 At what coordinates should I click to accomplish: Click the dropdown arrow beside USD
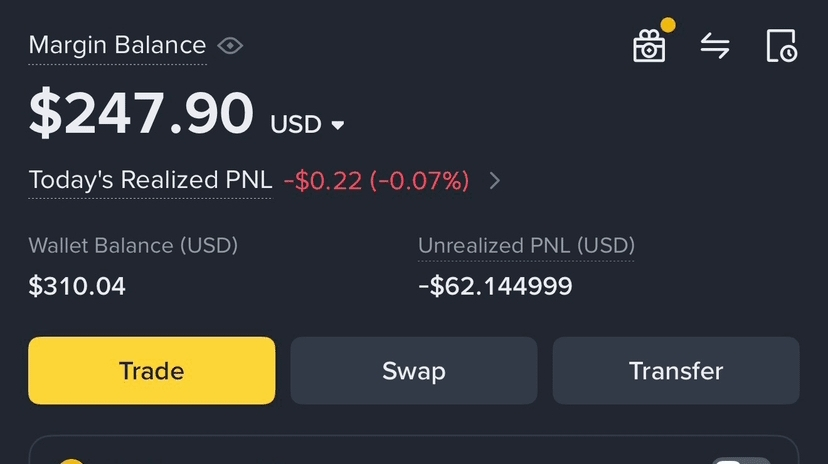click(x=338, y=126)
